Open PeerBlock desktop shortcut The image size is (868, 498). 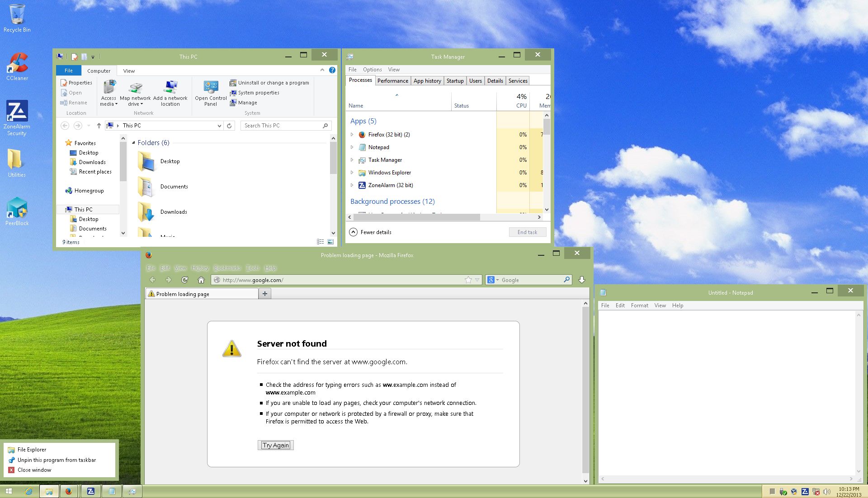17,211
